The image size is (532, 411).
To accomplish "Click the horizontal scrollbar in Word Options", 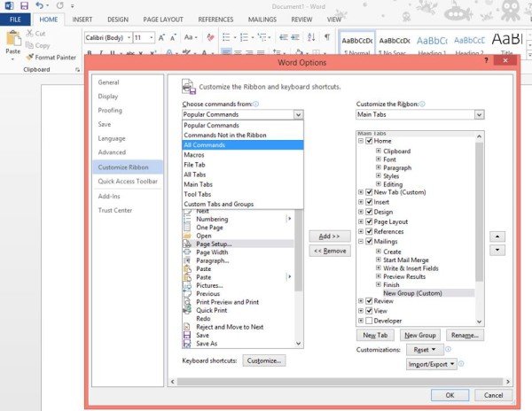I will point(340,382).
